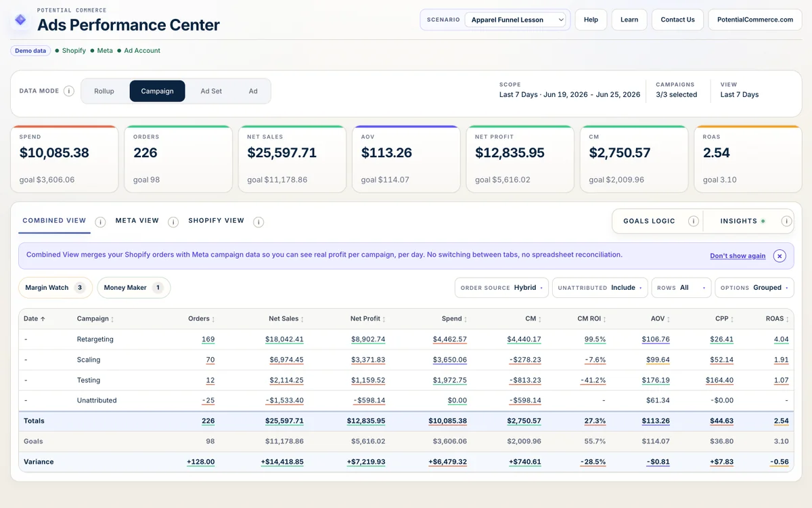This screenshot has width=812, height=508.
Task: Open the Data Mode info icon
Action: [68, 91]
